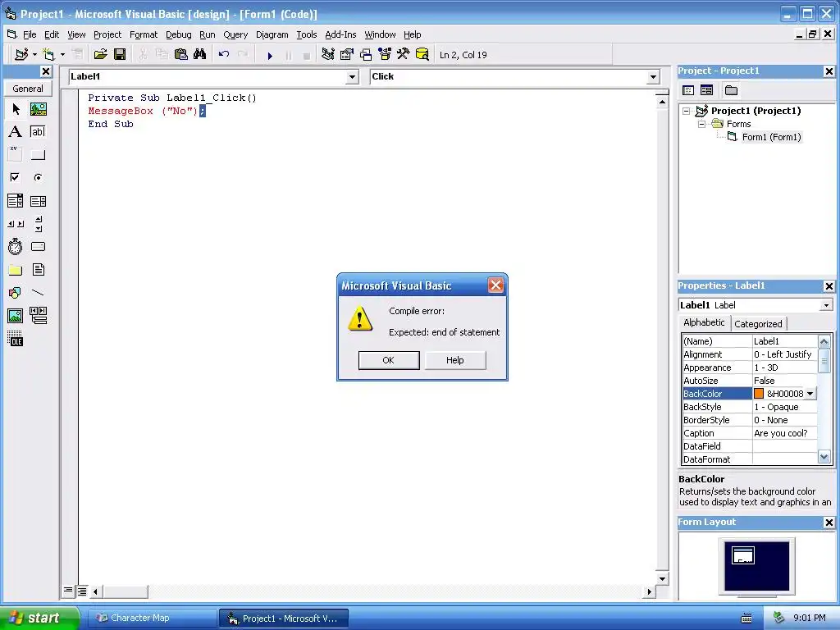Select the HScrollBar control tool

(x=16, y=224)
